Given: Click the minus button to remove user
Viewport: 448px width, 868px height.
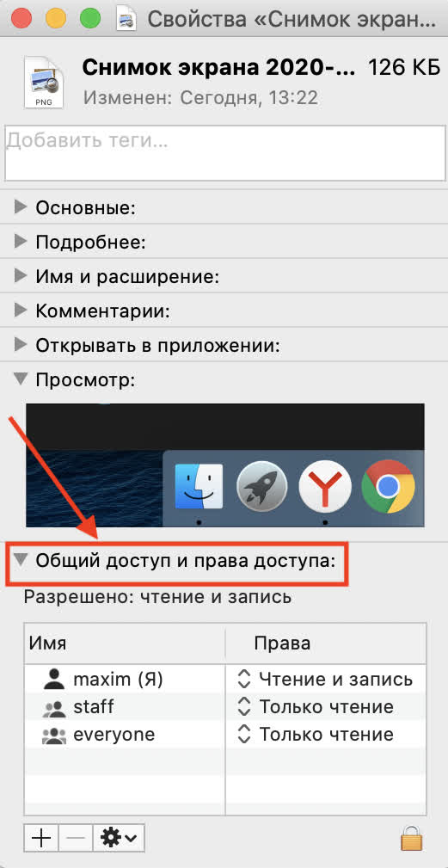Looking at the screenshot, I should (x=76, y=838).
